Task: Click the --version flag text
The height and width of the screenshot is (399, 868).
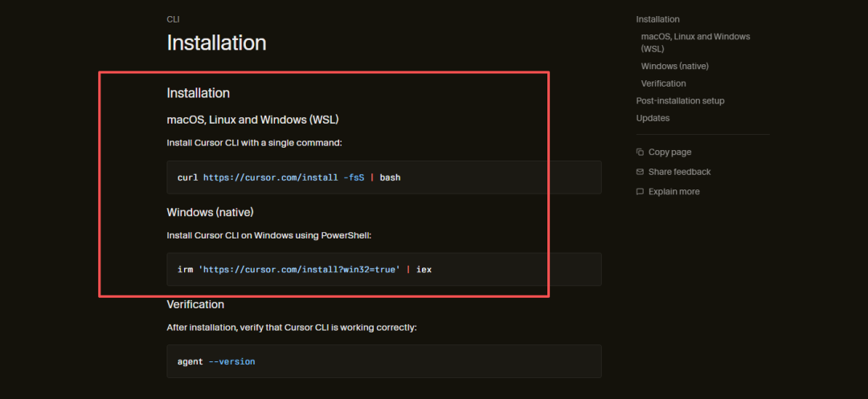Action: (x=232, y=362)
